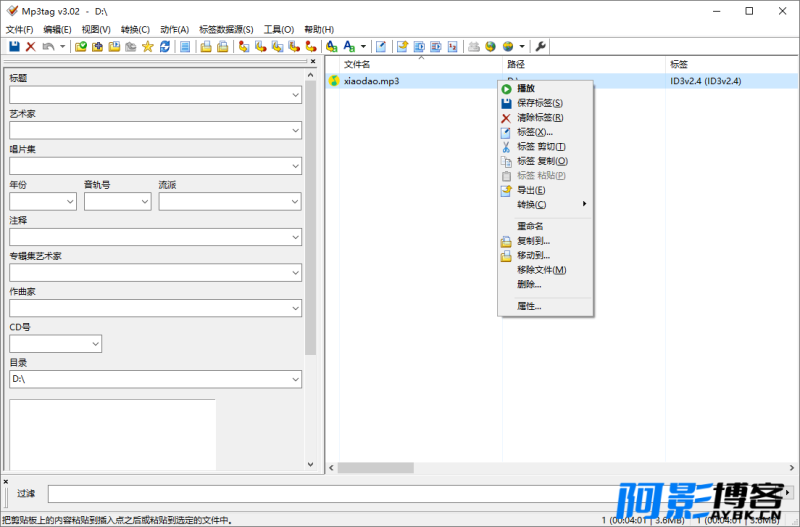Open the 转换(C) menu in menu bar
Viewport: 800px width, 527px height.
135,30
